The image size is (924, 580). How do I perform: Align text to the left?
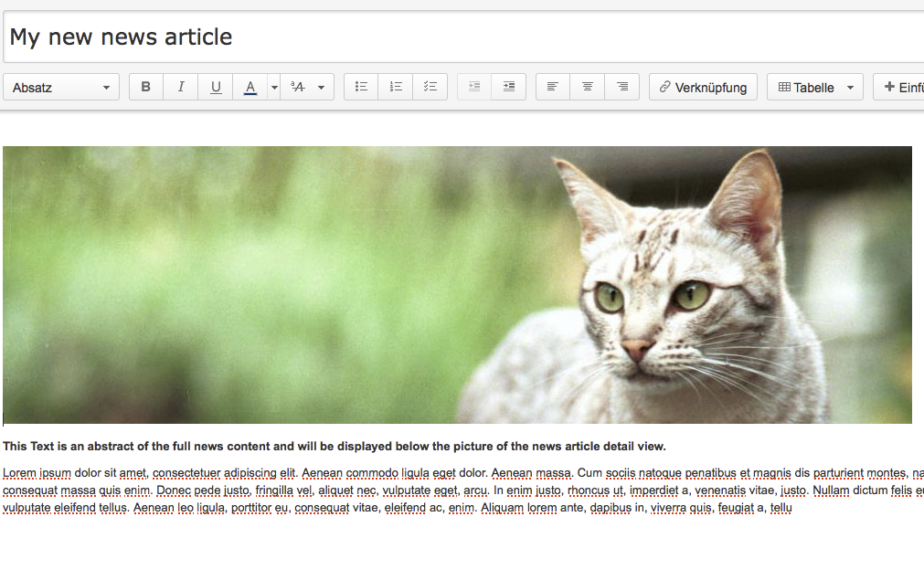(x=553, y=88)
